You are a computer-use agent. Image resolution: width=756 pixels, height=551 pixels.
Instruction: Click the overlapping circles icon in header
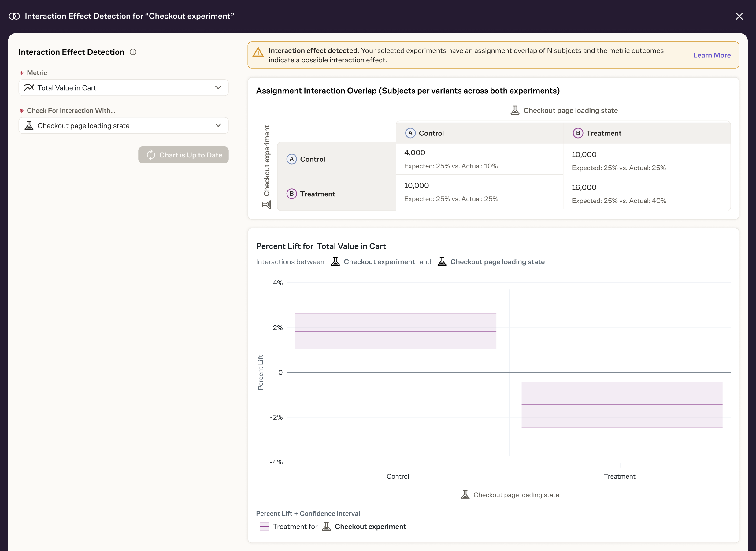(14, 16)
